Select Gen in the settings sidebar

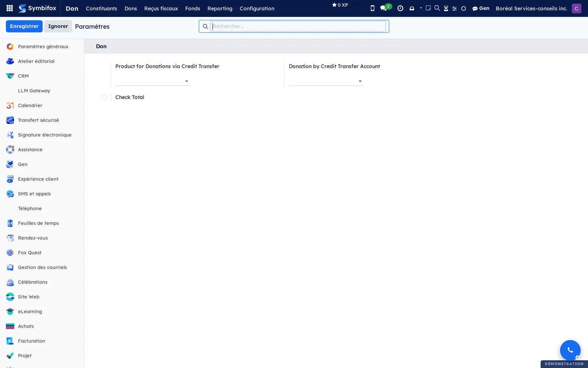(42, 164)
